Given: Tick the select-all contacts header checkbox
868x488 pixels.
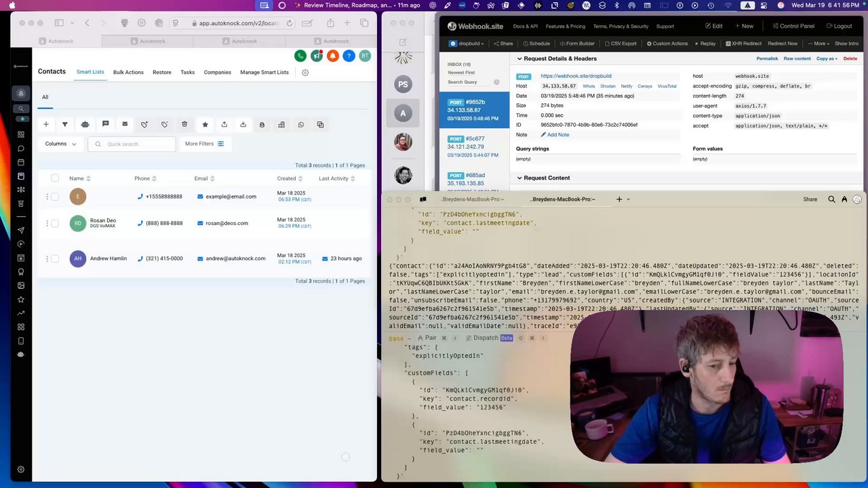Looking at the screenshot, I should coord(55,178).
